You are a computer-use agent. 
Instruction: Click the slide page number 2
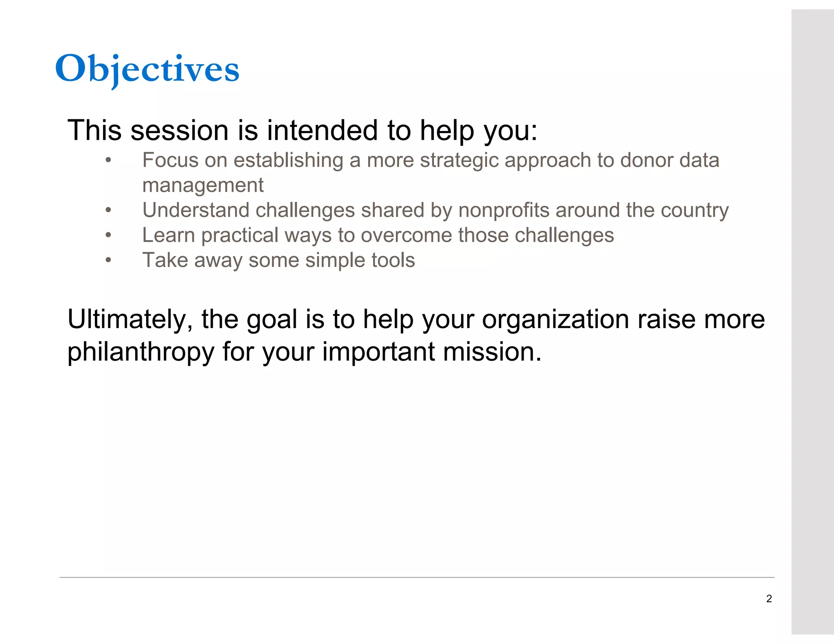[x=769, y=598]
